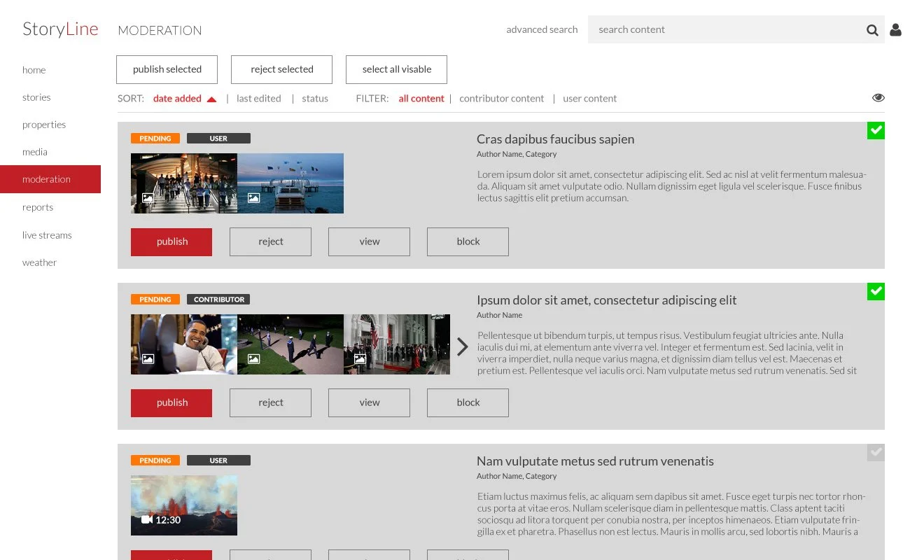Screen dimensions: 924x560
Task: Click the video camera icon on the volcano thumbnail
Action: click(146, 519)
